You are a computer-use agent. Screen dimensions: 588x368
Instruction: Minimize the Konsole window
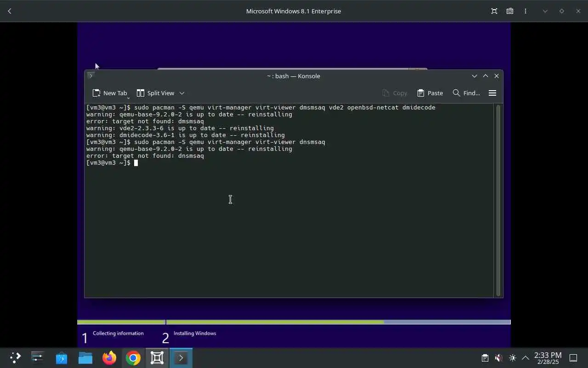point(475,76)
